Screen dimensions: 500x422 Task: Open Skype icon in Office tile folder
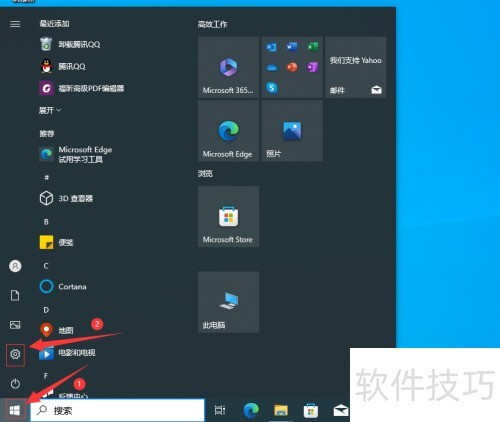coord(272,88)
